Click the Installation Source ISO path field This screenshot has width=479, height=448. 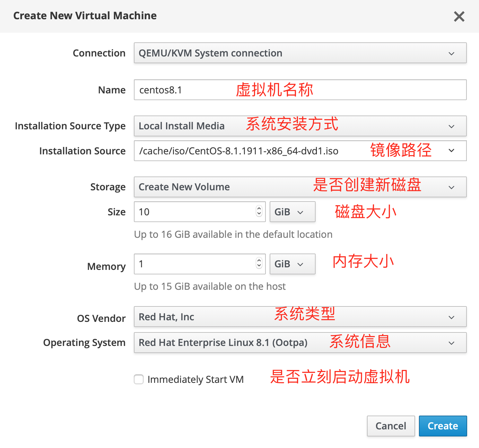click(x=250, y=151)
